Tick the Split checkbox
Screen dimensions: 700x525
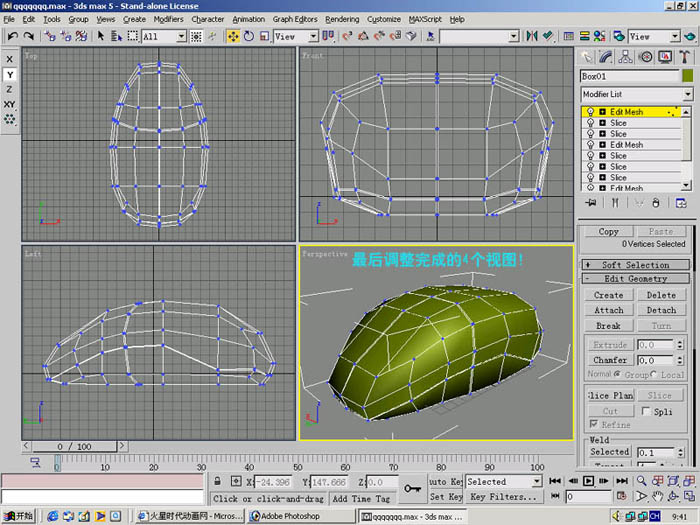pos(646,411)
